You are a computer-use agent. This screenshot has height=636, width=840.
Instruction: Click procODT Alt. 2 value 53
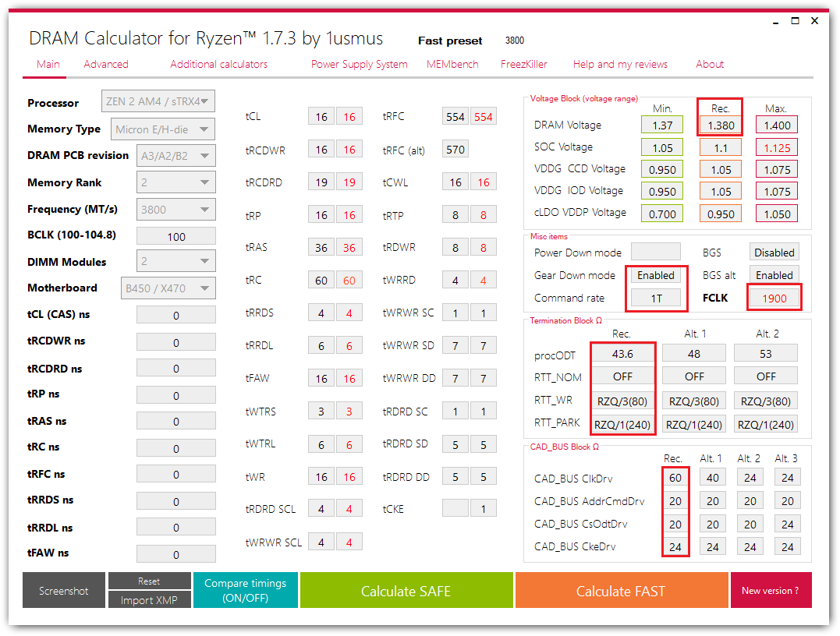click(x=766, y=353)
